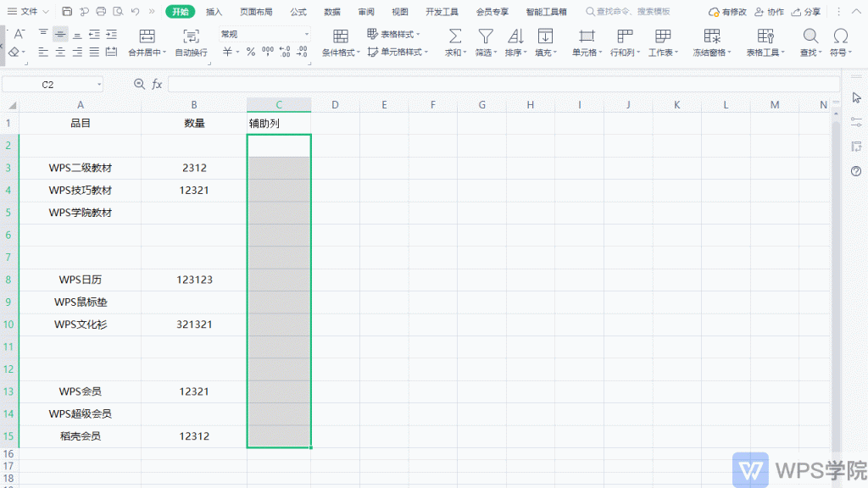Switch to the 插入 tab
The height and width of the screenshot is (488, 868).
214,12
